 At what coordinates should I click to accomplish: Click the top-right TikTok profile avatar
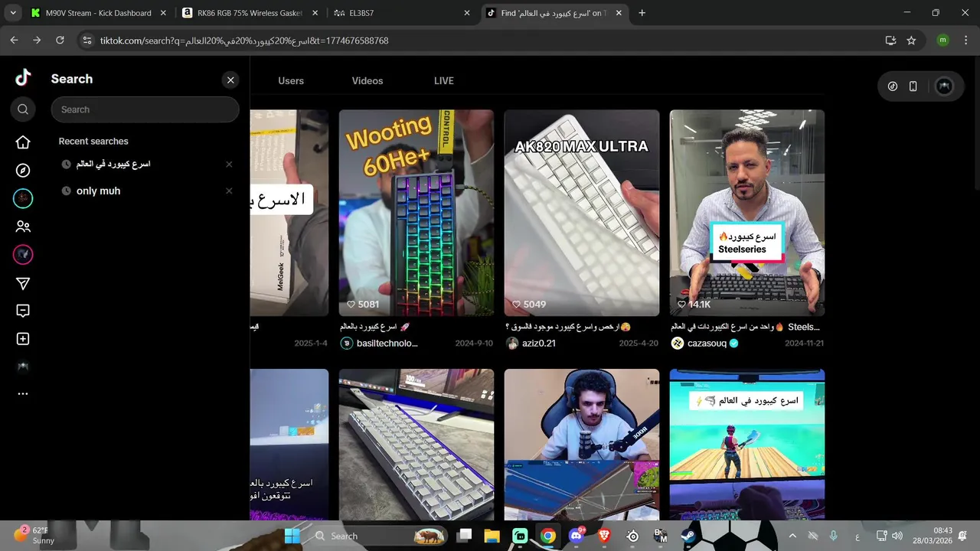click(x=944, y=86)
